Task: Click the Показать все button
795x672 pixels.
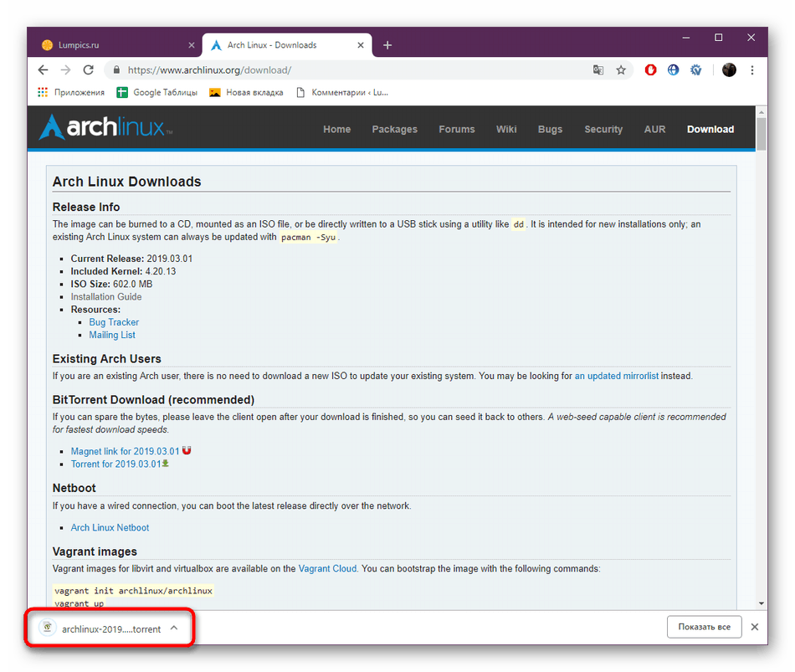Action: point(705,627)
